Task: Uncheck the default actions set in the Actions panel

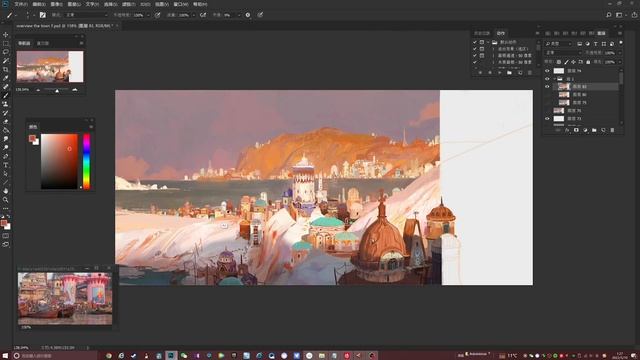Action: point(475,42)
